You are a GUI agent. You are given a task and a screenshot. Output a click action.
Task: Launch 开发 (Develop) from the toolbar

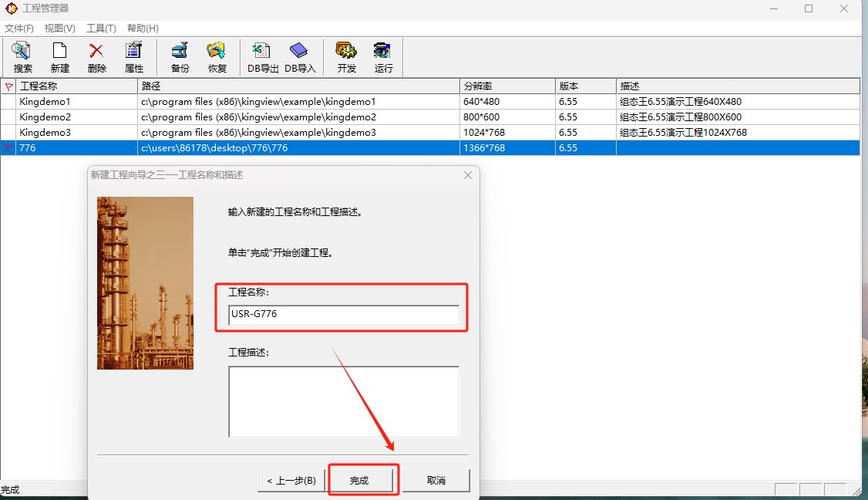(346, 57)
